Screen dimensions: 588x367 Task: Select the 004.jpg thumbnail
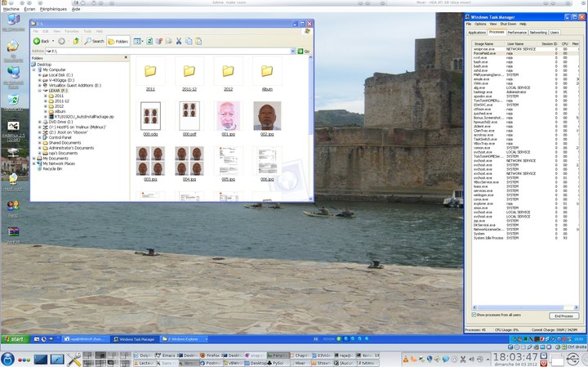pyautogui.click(x=189, y=161)
